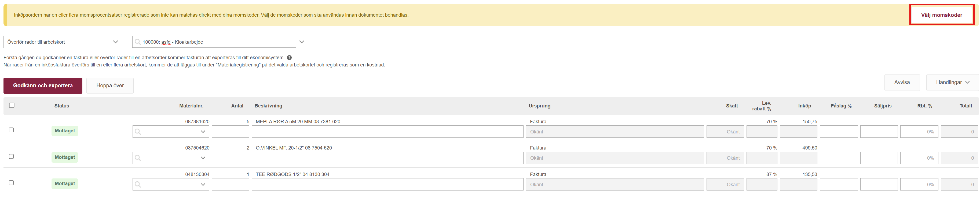
Task: Click Mottaget status badge in O.VINKEL row
Action: (x=65, y=157)
